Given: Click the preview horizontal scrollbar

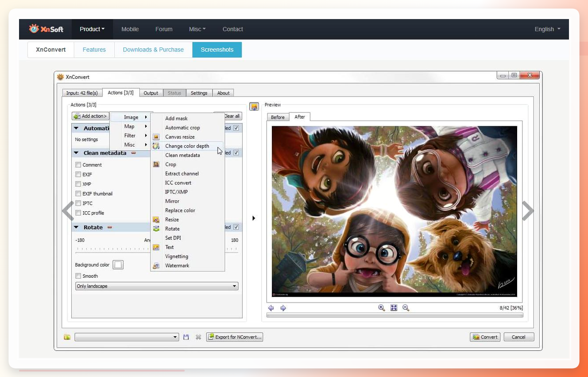Looking at the screenshot, I should 395,315.
